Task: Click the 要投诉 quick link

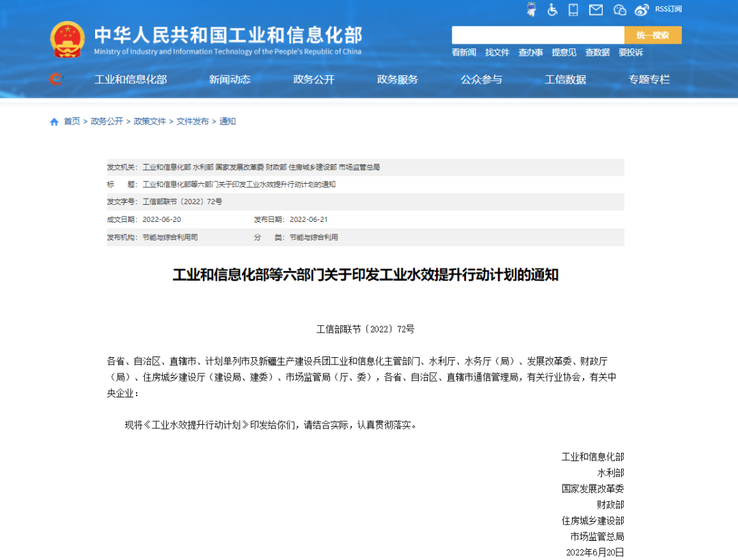Action: [631, 53]
